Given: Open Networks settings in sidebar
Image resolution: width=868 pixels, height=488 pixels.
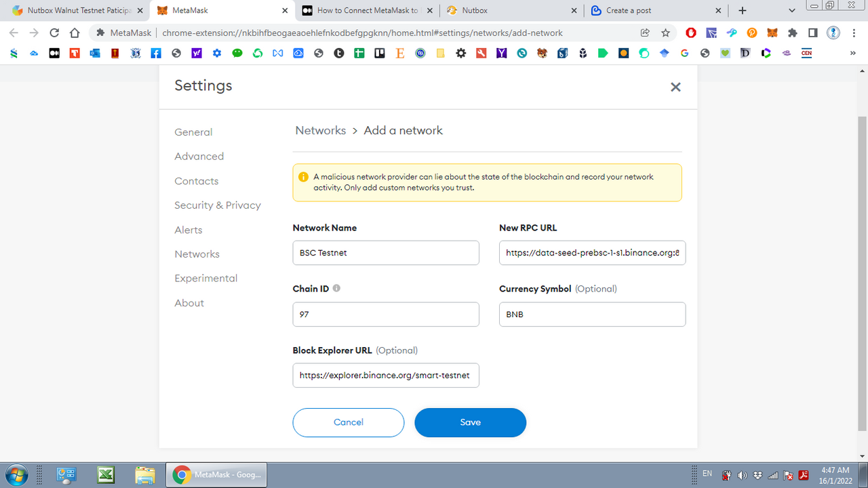Looking at the screenshot, I should tap(197, 254).
